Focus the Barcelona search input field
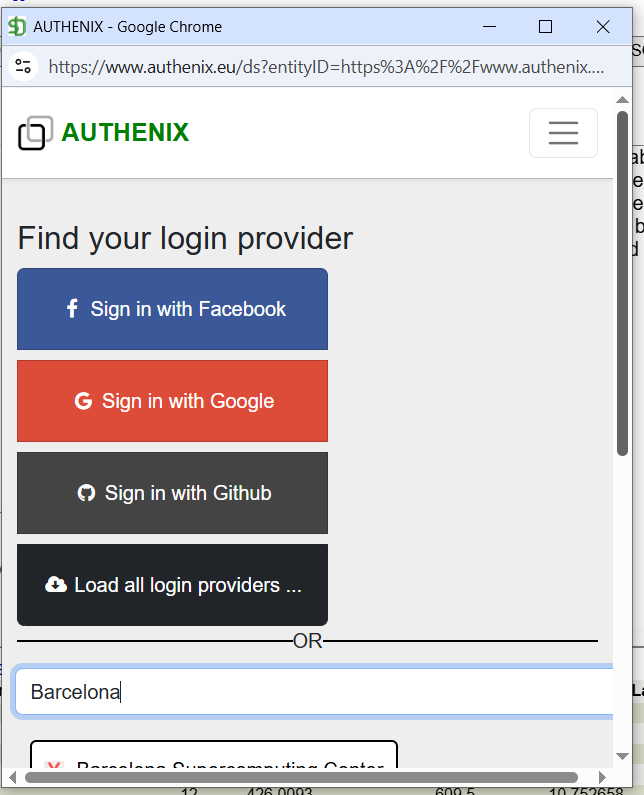 312,692
